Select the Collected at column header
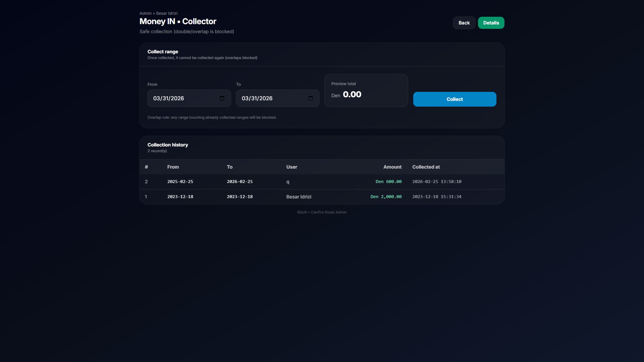 coord(426,167)
